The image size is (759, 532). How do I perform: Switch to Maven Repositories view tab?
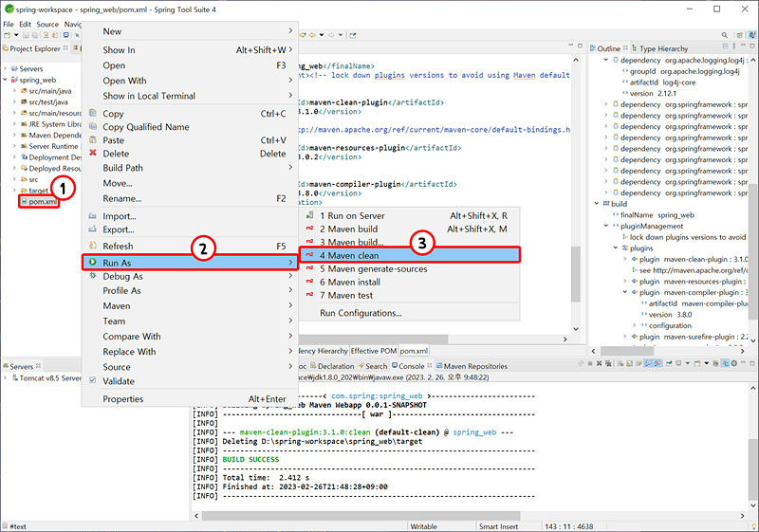coord(472,366)
